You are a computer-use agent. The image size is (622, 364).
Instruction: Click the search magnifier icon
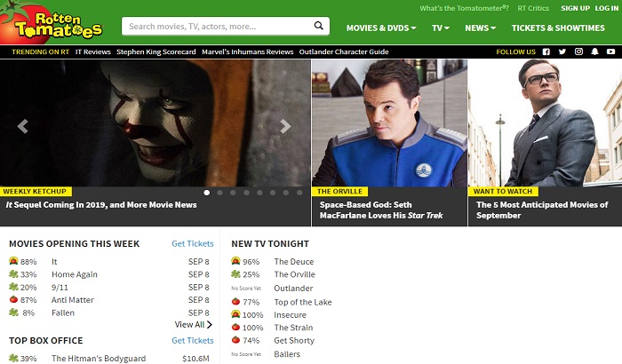point(318,26)
